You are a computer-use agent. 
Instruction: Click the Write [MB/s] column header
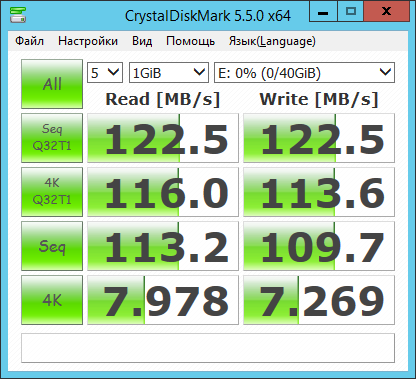tap(319, 99)
